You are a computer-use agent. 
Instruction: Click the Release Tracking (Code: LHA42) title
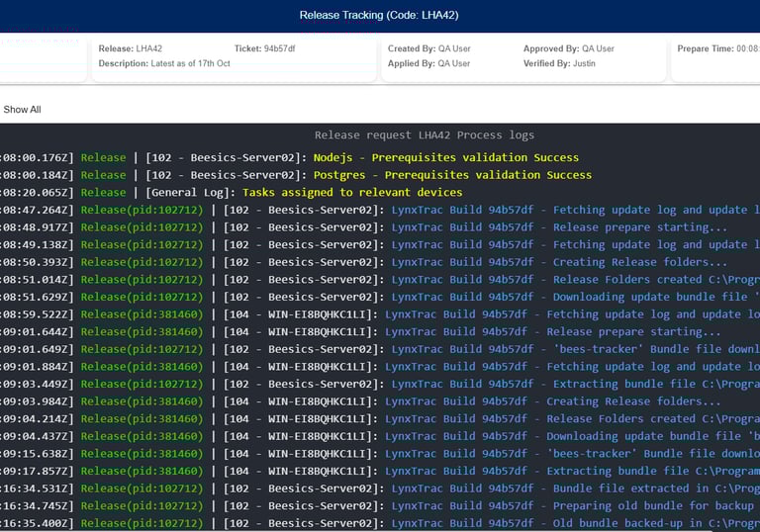(x=379, y=15)
